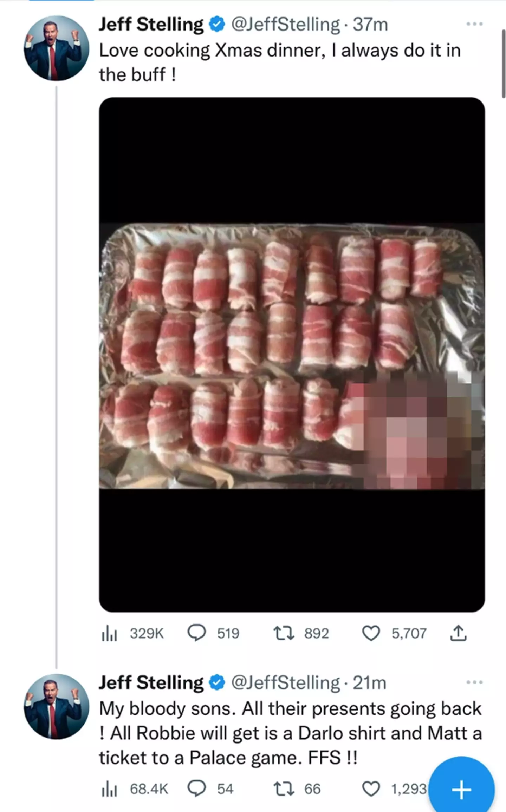View analytics icon on the 'My bloody sons' tweet
This screenshot has width=506, height=812.
point(109,789)
